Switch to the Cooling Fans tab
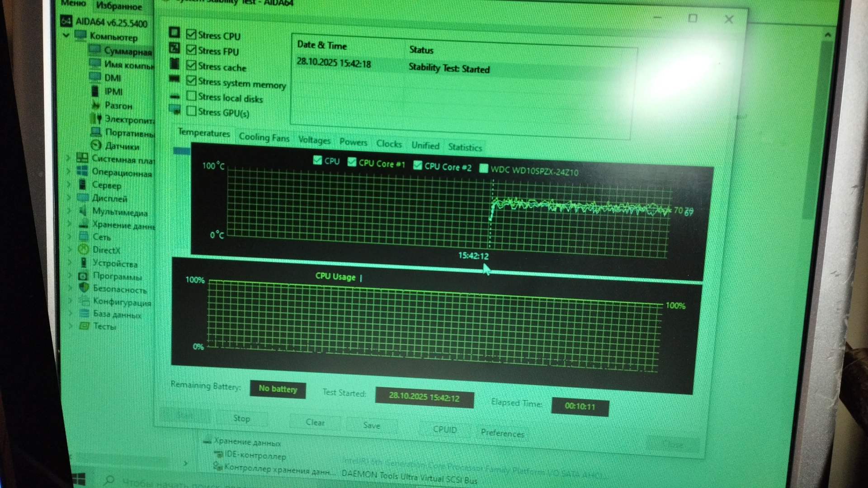Viewport: 868px width, 488px height. point(264,137)
